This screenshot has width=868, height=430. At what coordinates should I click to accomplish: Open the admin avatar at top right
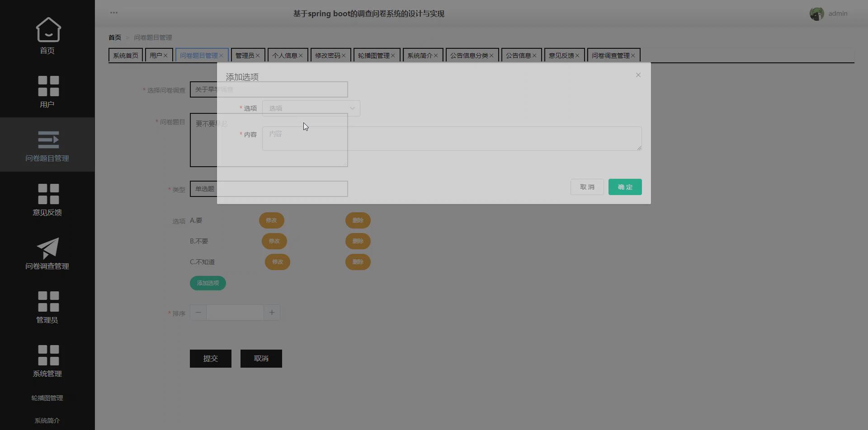[816, 14]
